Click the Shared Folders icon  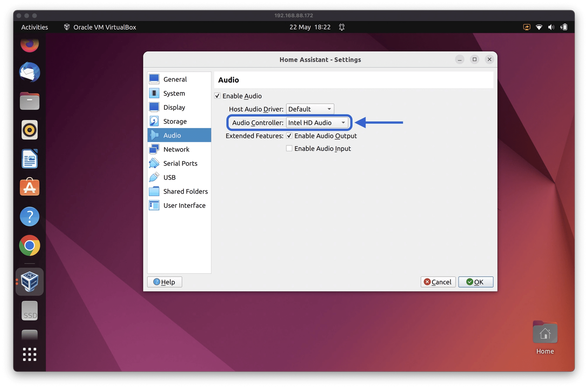(154, 191)
